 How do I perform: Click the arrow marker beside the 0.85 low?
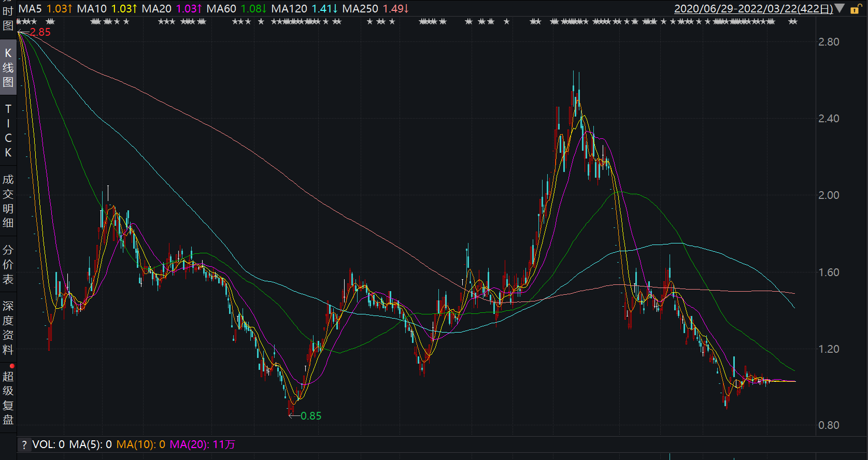coord(294,415)
